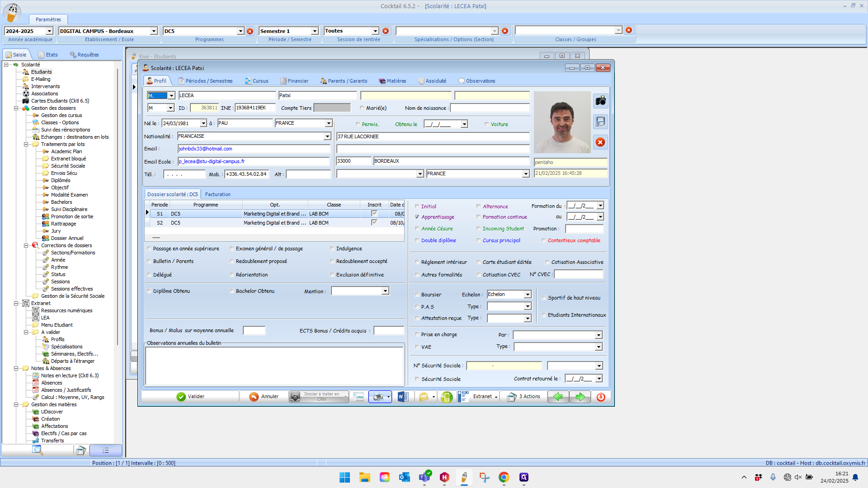Toggle the Initial checkbox
The image size is (868, 488).
coord(417,206)
